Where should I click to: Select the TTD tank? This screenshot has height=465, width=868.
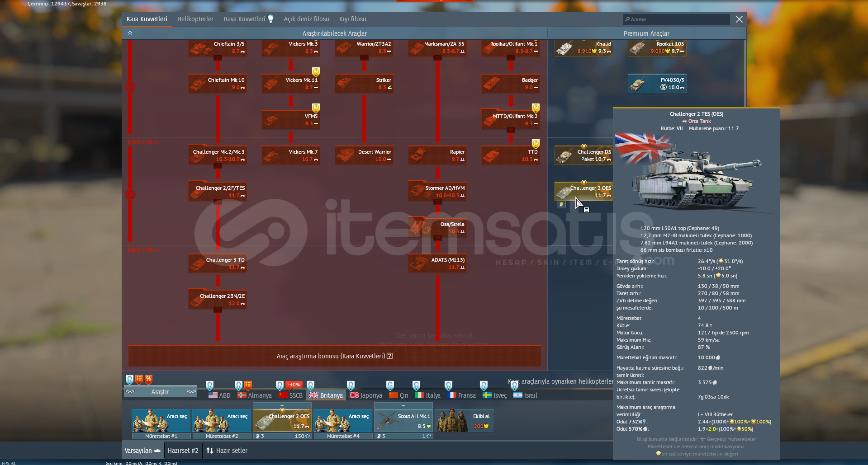pos(510,155)
